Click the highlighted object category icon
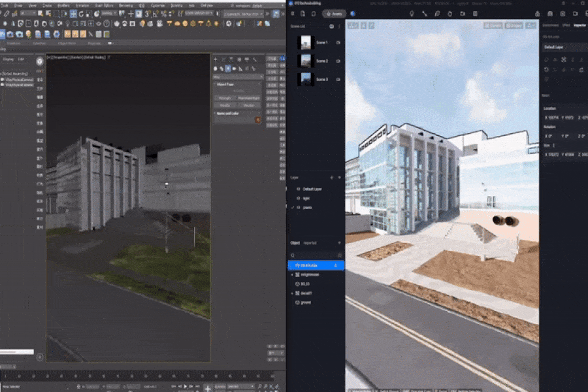Screen dimensions: 588x392 (228, 69)
